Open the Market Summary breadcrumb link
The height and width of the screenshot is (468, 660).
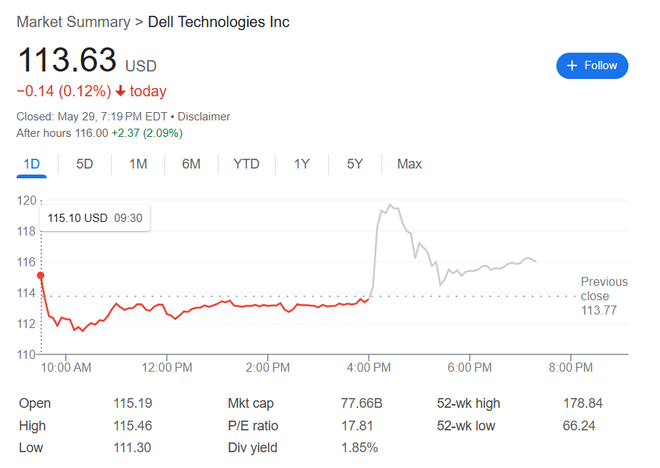pyautogui.click(x=73, y=22)
